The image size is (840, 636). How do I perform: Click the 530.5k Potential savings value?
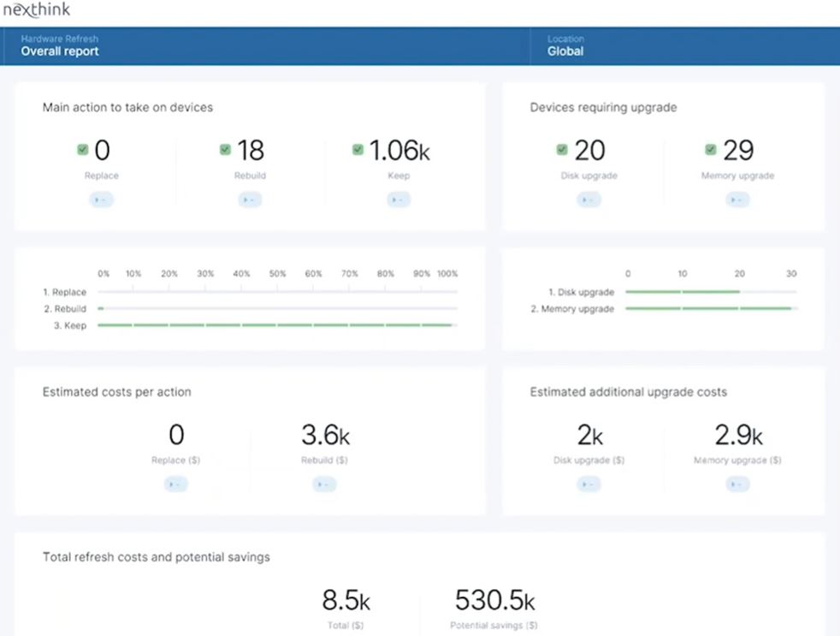494,599
